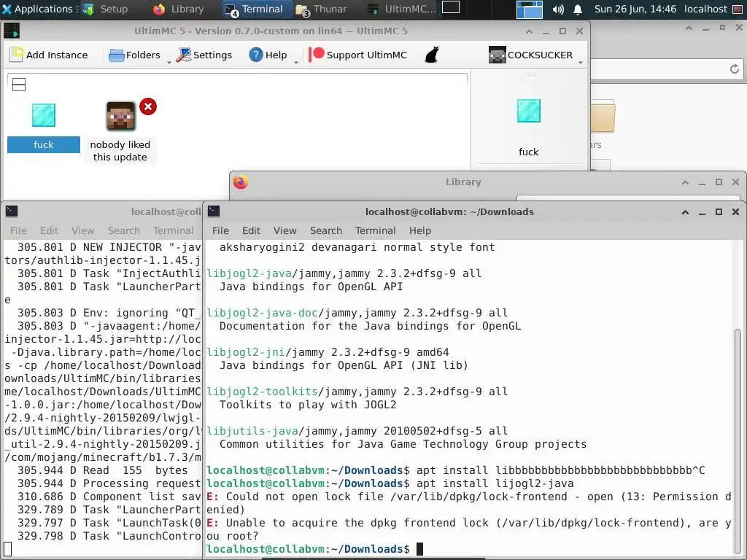Open View menu in background terminal

83,230
